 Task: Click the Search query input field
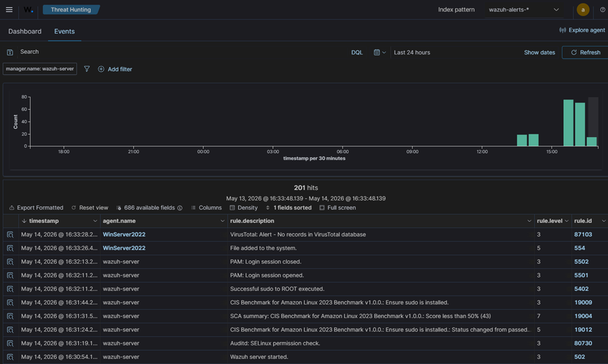point(182,52)
